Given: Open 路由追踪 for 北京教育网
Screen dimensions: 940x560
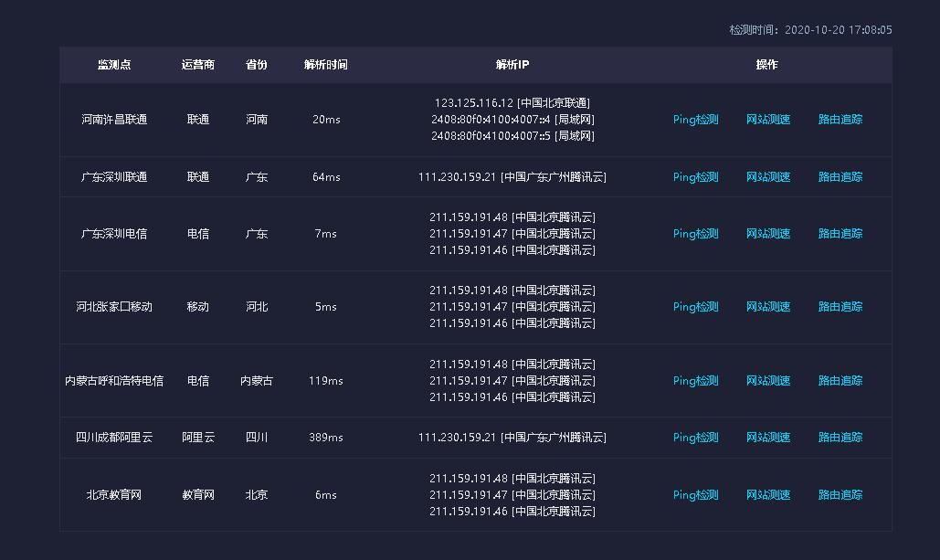Looking at the screenshot, I should (840, 494).
